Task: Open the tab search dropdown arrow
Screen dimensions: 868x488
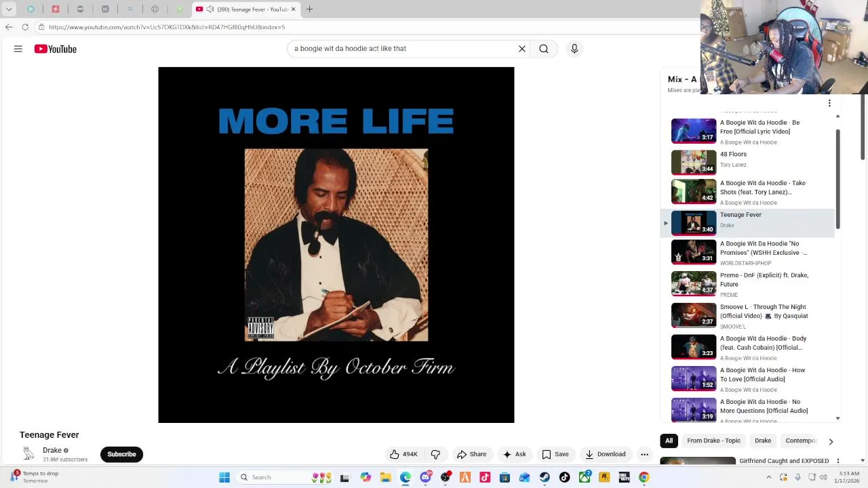Action: pyautogui.click(x=9, y=9)
